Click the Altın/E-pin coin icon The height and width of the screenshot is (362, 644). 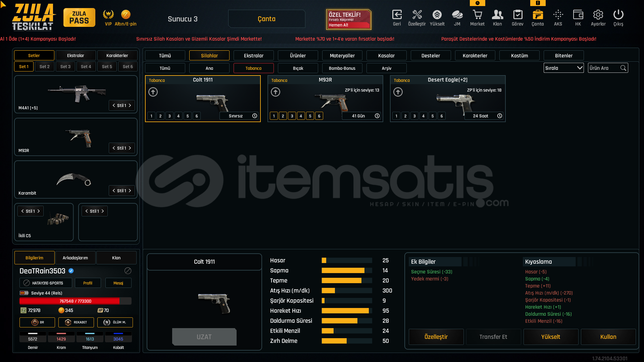[126, 14]
